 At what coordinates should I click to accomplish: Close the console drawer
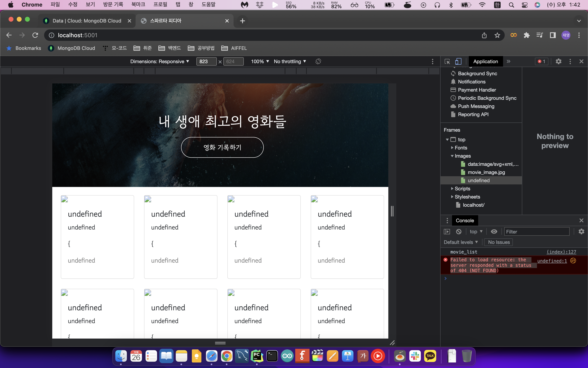point(581,221)
